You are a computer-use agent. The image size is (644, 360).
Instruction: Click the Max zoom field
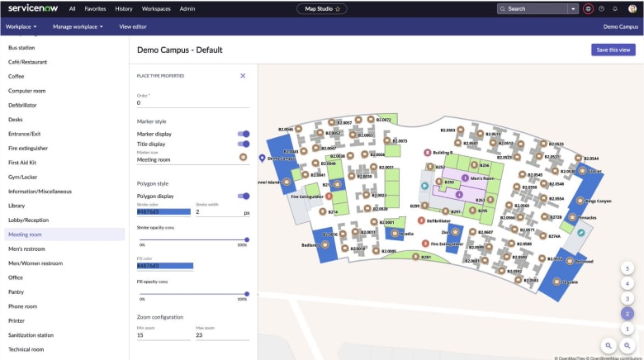(223, 335)
